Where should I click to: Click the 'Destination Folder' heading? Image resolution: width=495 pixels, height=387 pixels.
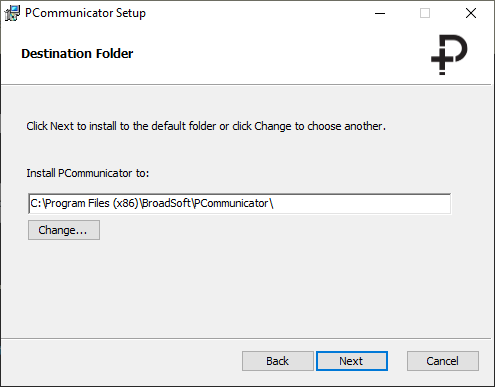tap(77, 53)
